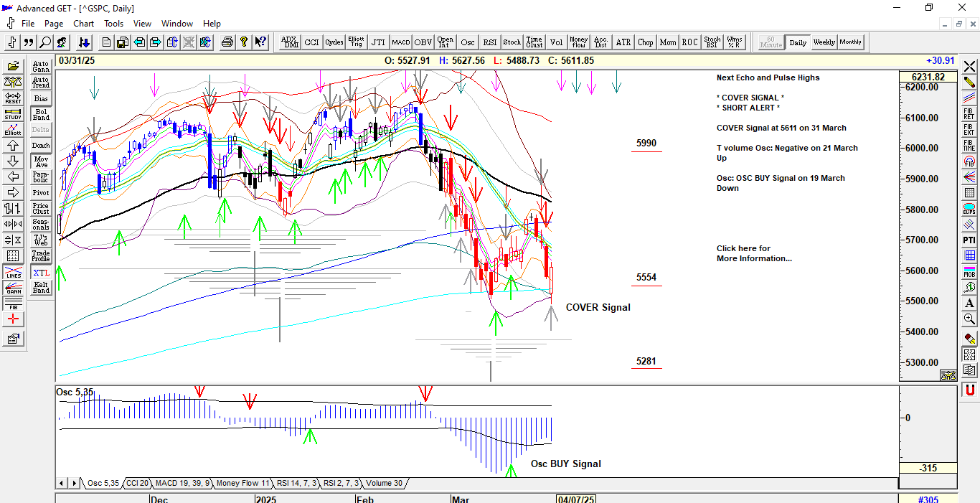Select the FIB drawing tool in left sidebar
This screenshot has width=980, height=503.
click(x=13, y=304)
